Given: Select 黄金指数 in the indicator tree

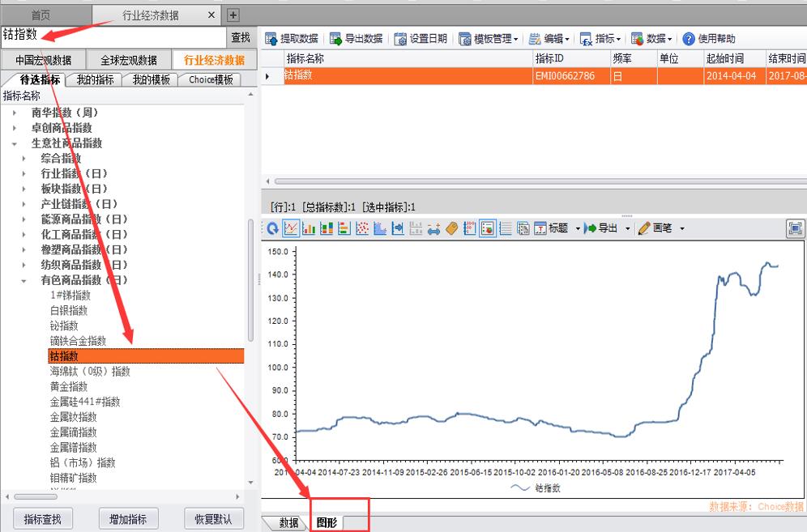Looking at the screenshot, I should [69, 387].
